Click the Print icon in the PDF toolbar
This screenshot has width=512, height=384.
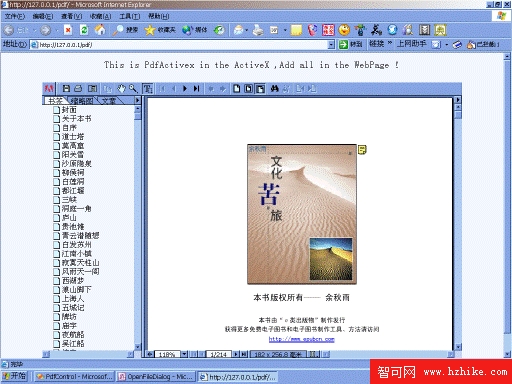(78, 89)
